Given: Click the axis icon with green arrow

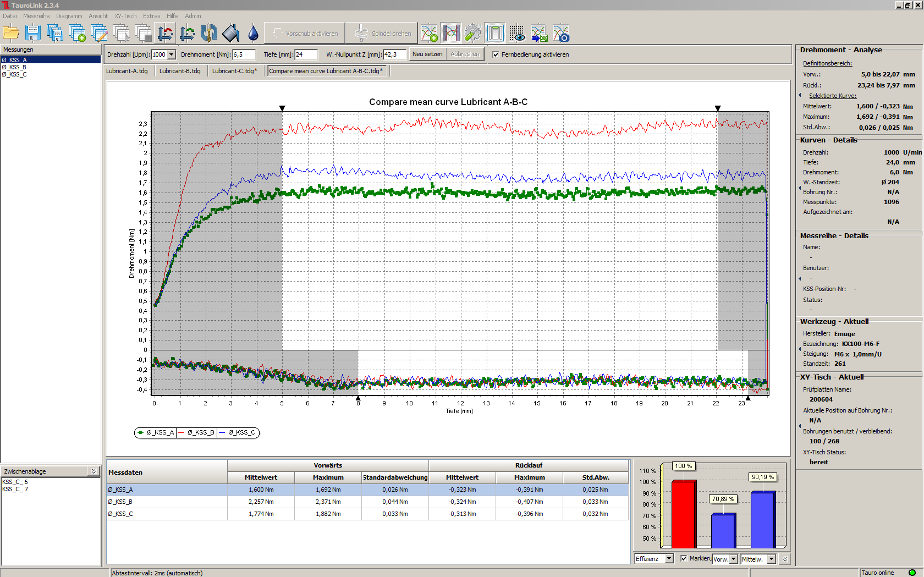Looking at the screenshot, I should pos(187,33).
